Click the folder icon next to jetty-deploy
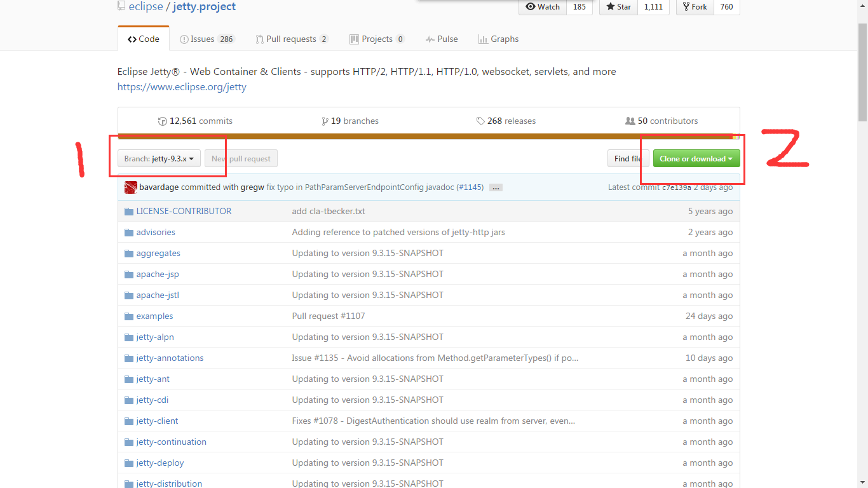Image resolution: width=868 pixels, height=488 pixels. [129, 463]
